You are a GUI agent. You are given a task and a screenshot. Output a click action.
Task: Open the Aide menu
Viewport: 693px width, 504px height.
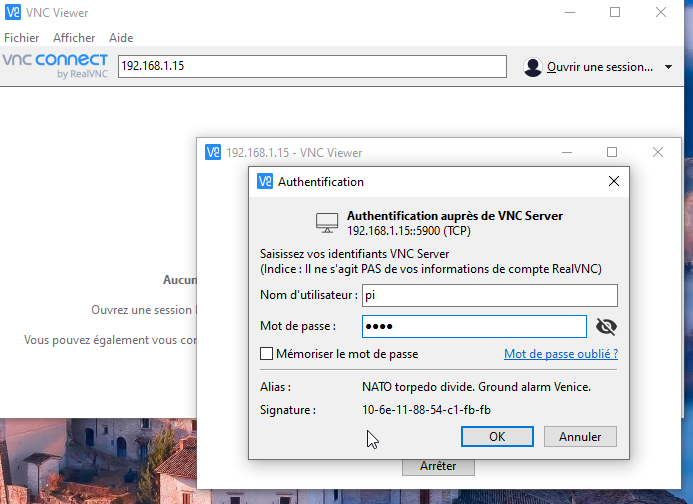pyautogui.click(x=121, y=38)
